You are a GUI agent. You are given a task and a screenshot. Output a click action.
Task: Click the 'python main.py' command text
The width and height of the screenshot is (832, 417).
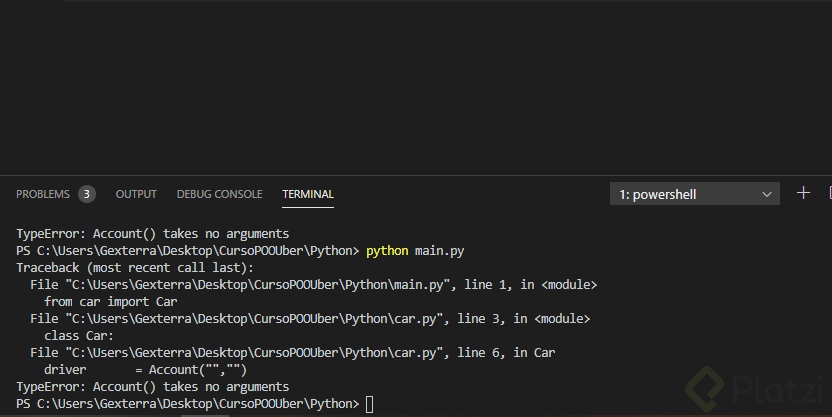[415, 251]
